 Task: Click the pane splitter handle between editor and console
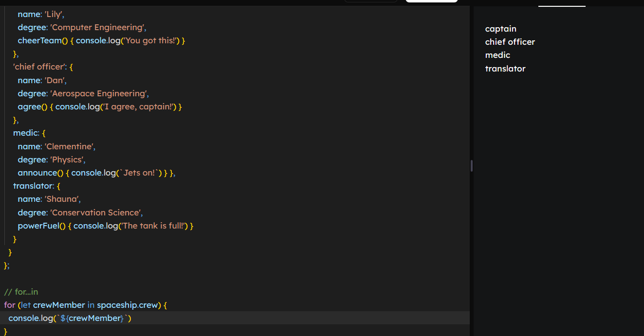pos(472,166)
